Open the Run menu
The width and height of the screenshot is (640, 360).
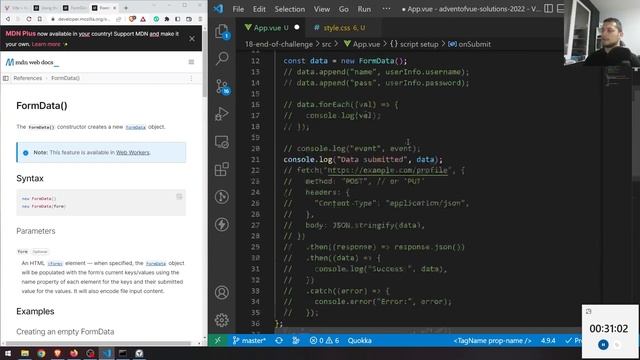[364, 9]
